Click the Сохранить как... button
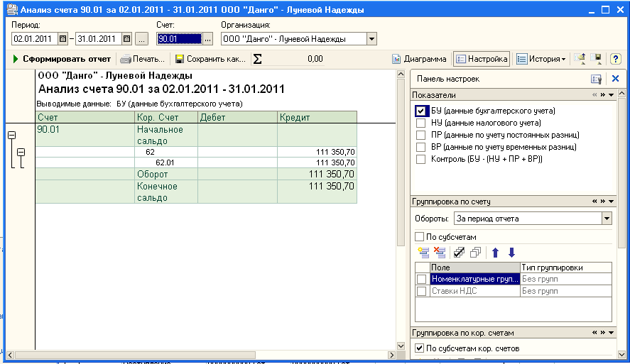Screen dimensions: 630x364 pos(210,59)
